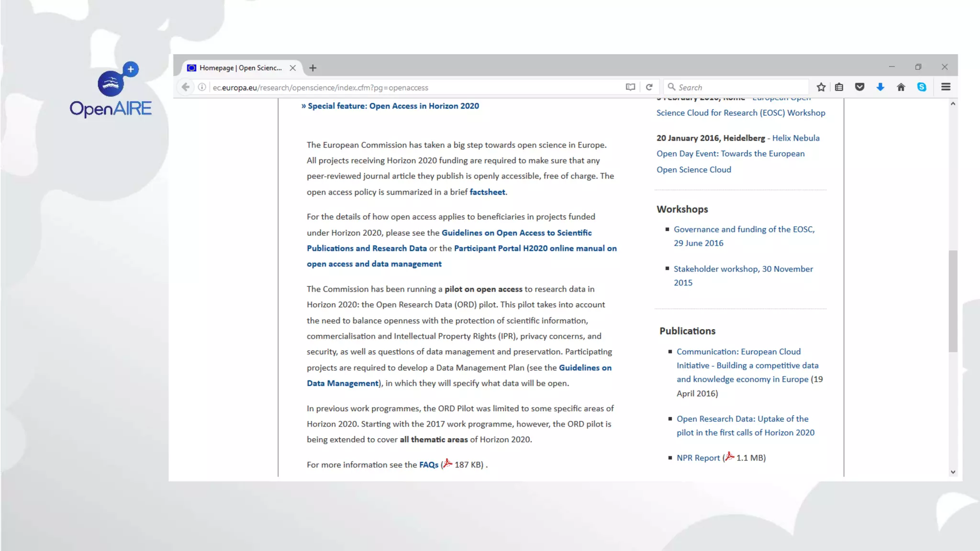Click the browser back arrow button
Screen dimensions: 980x551
(186, 87)
